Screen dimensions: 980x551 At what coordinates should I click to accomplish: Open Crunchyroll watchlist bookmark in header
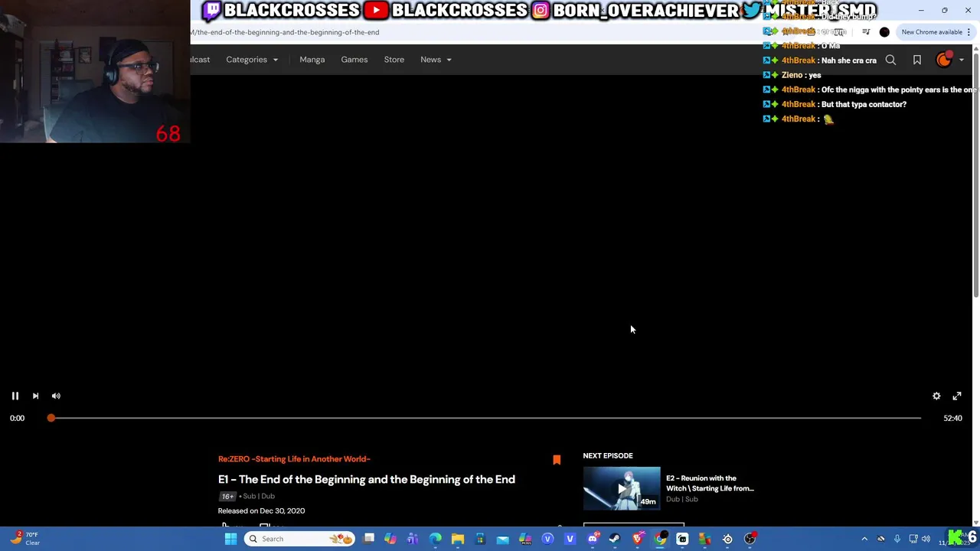tap(916, 60)
